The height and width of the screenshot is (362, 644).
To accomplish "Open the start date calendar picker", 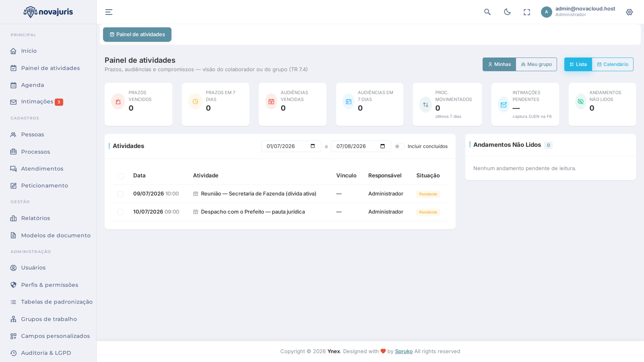I will pyautogui.click(x=313, y=146).
